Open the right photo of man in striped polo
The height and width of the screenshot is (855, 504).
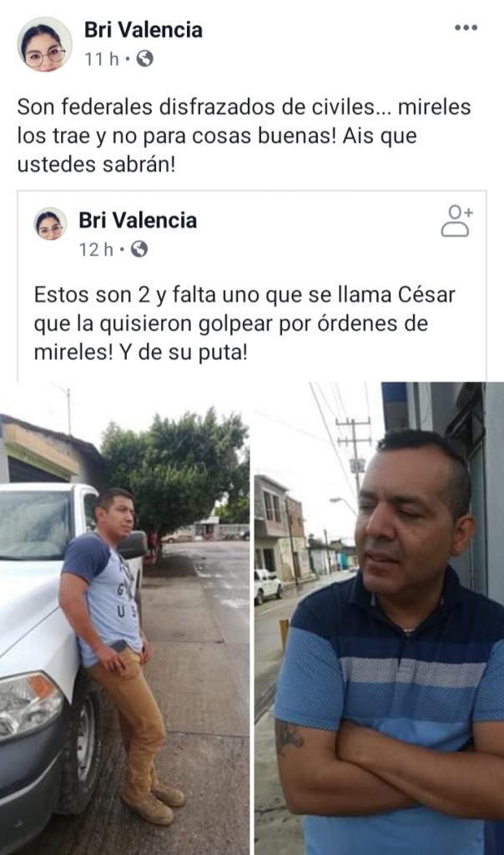pyautogui.click(x=379, y=619)
